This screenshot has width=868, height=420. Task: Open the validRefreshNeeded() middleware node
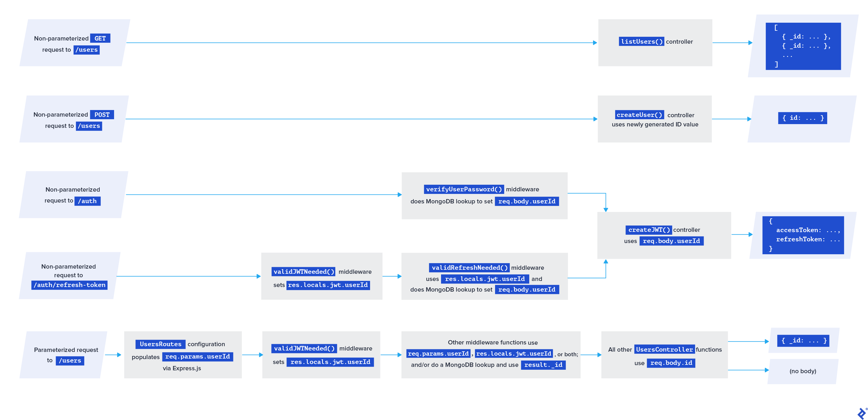484,279
